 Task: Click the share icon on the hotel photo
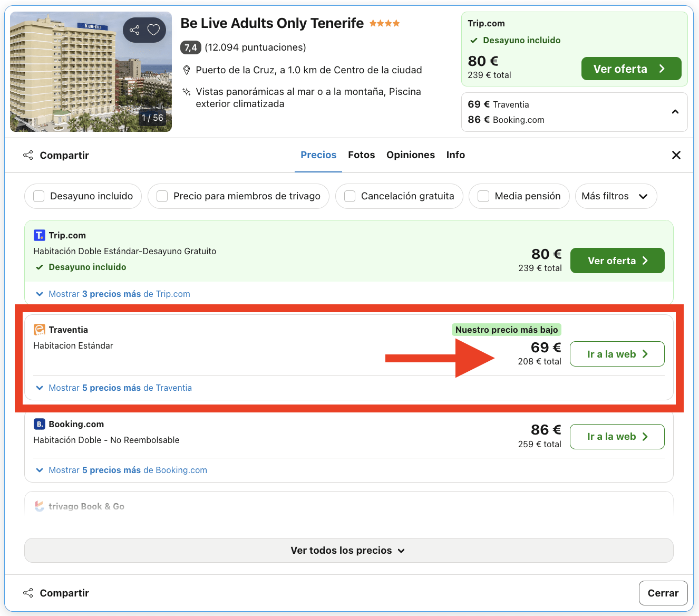click(133, 30)
